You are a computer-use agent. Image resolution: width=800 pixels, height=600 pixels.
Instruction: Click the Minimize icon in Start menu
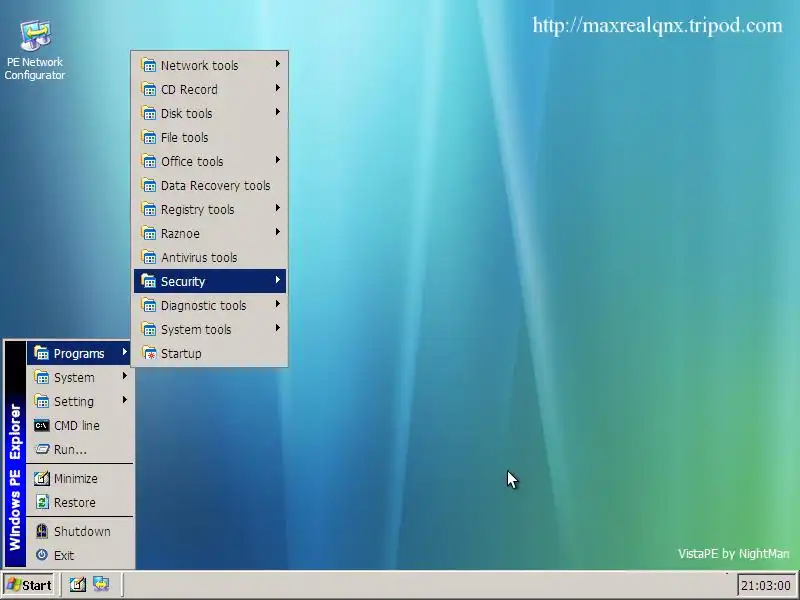(41, 478)
